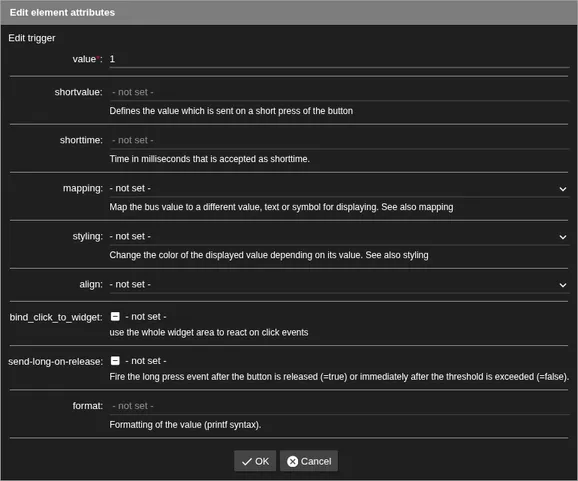Click the 'Edit element attributes' title text
Screen dimensions: 578x481
[x=62, y=13]
